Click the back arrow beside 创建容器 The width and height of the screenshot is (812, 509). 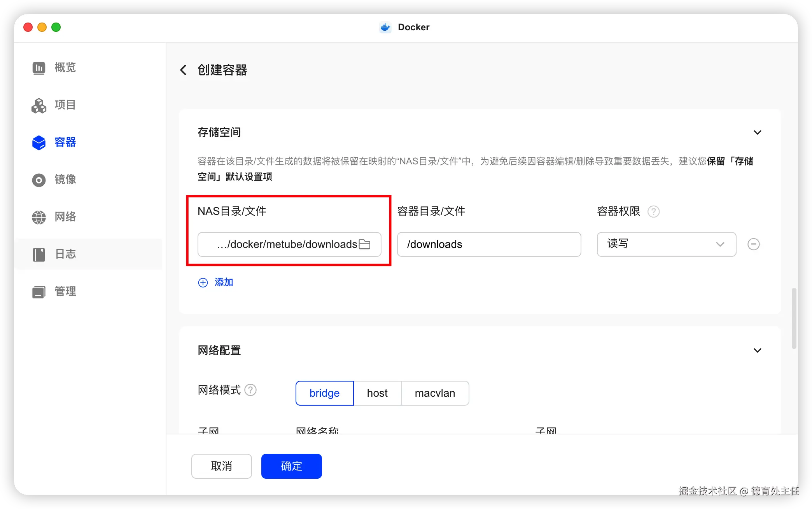pos(183,70)
